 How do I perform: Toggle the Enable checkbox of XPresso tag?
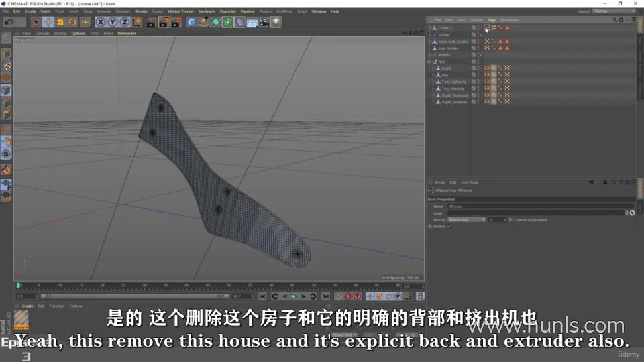click(449, 226)
